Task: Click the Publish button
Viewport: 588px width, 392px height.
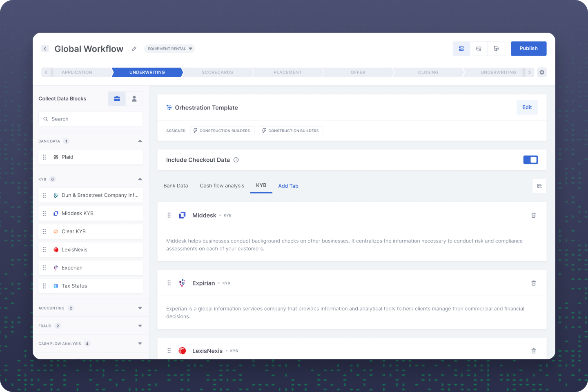Action: 528,49
